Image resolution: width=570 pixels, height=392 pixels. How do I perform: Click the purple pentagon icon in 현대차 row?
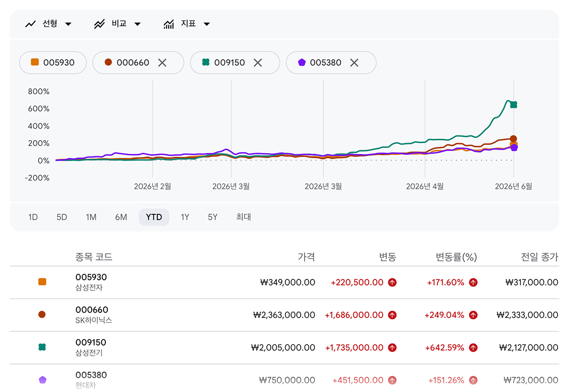pos(42,380)
